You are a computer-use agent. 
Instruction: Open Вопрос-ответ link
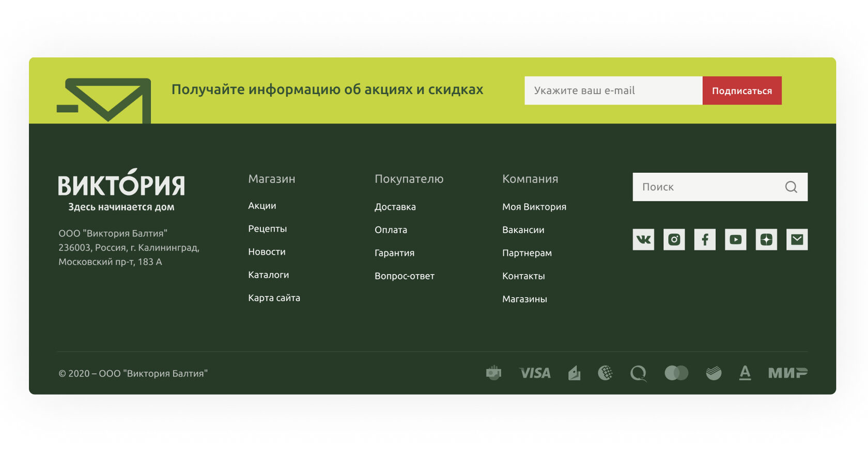pos(405,276)
